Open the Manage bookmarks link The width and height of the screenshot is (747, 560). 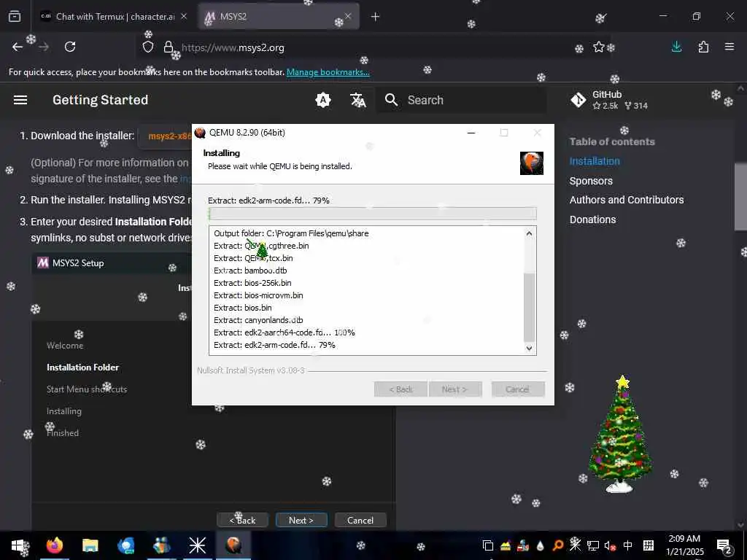click(328, 72)
